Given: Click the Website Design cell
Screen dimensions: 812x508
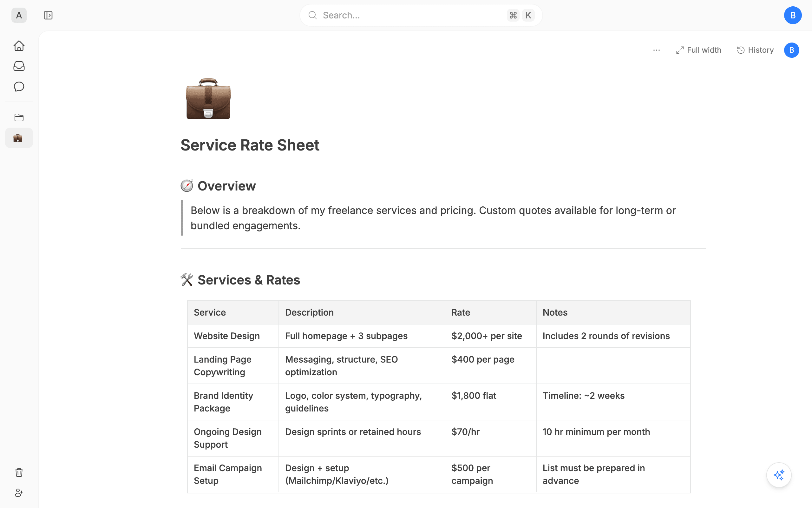Looking at the screenshot, I should [x=233, y=336].
